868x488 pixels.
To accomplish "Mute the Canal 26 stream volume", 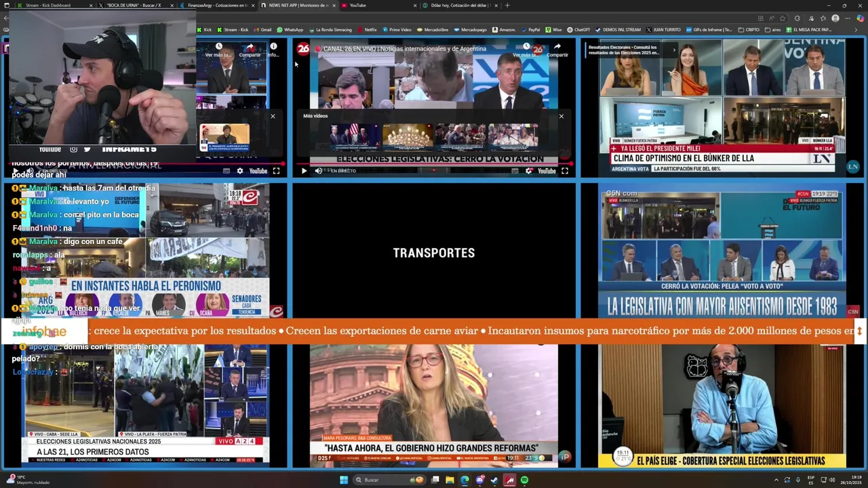I will [x=318, y=171].
